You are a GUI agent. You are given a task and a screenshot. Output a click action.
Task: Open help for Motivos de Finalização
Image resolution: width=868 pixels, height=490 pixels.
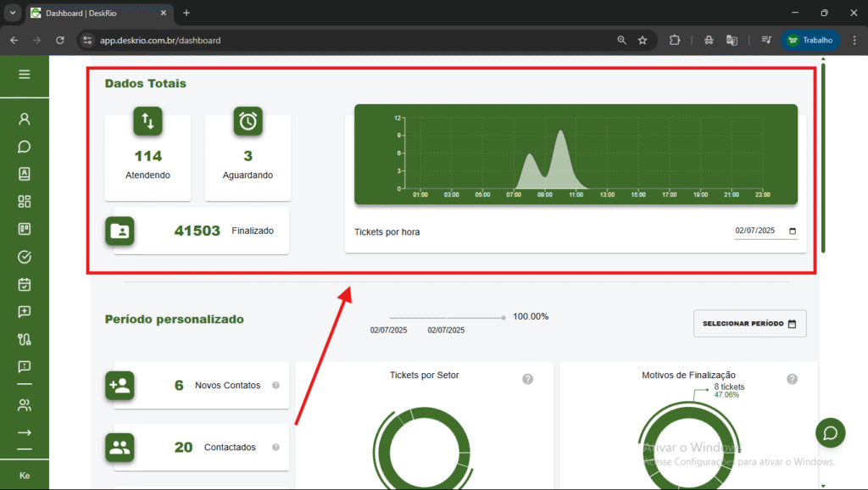793,379
